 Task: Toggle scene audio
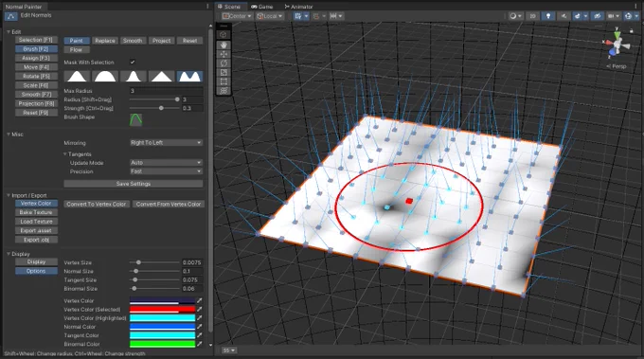pyautogui.click(x=563, y=16)
